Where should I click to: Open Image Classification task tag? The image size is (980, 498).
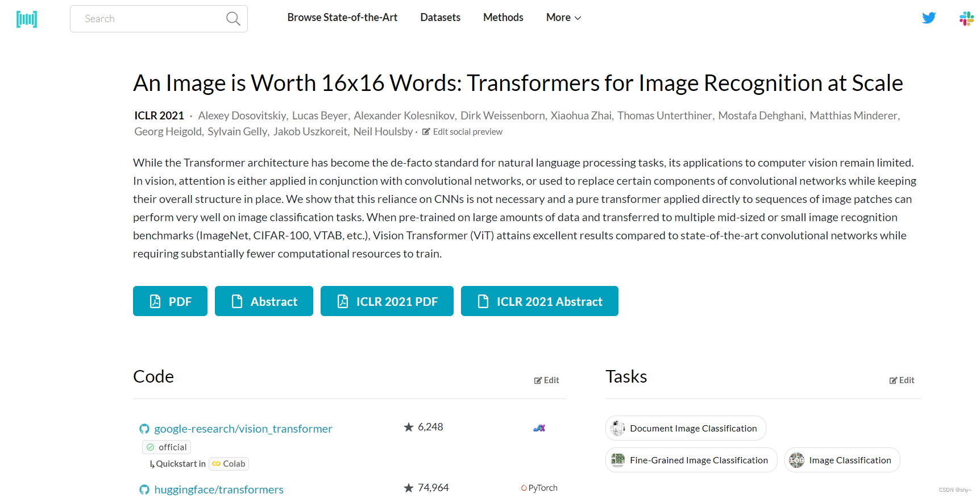pos(842,460)
